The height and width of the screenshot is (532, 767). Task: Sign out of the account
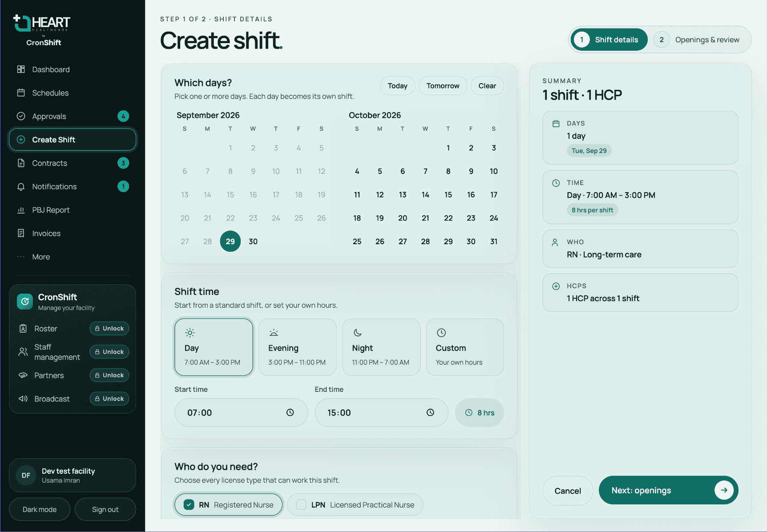point(105,509)
